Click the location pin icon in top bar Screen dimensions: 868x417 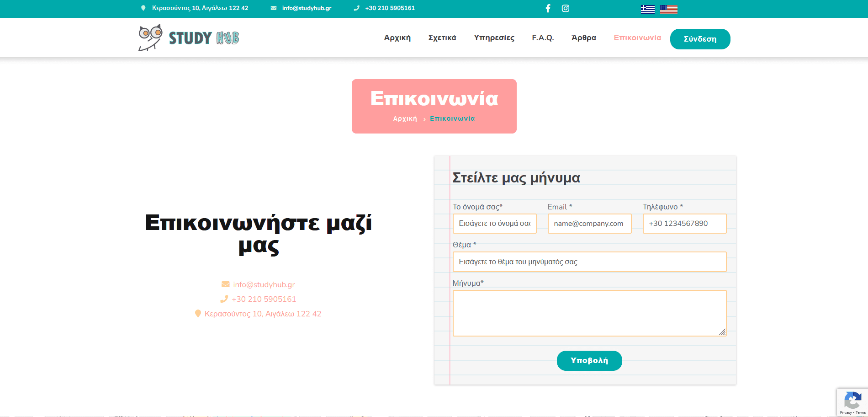(x=143, y=8)
